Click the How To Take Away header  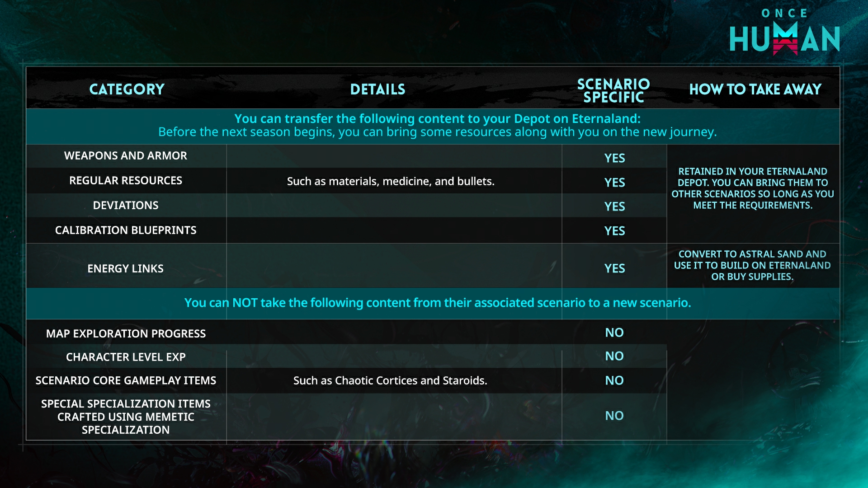[x=755, y=89]
